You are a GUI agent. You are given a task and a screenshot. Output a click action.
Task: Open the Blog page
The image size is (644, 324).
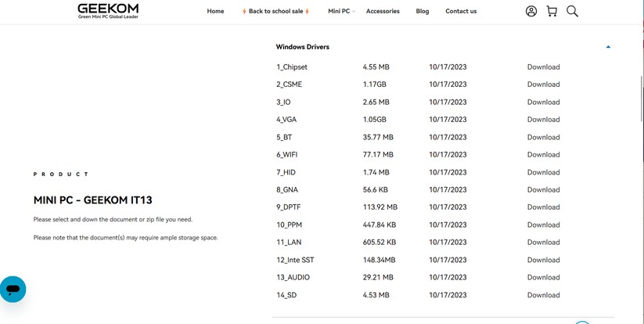(x=423, y=11)
